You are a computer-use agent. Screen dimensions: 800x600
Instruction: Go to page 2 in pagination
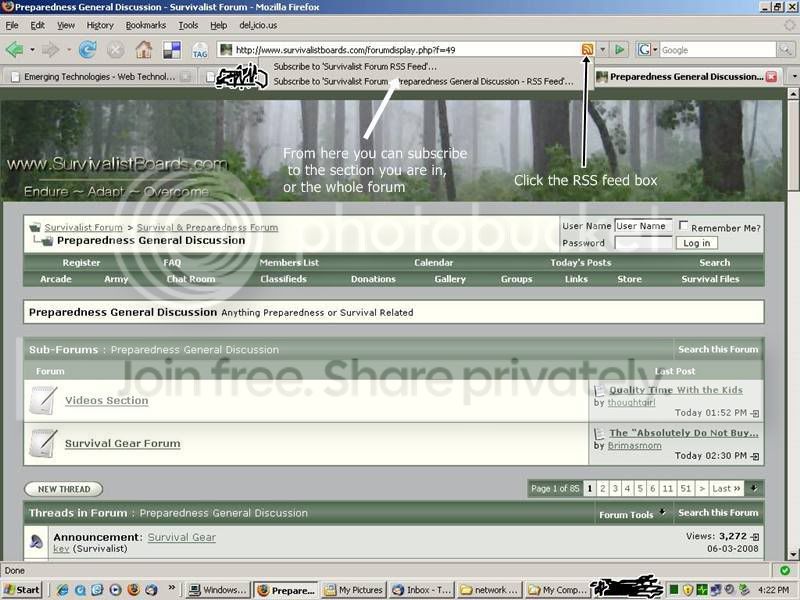point(603,488)
